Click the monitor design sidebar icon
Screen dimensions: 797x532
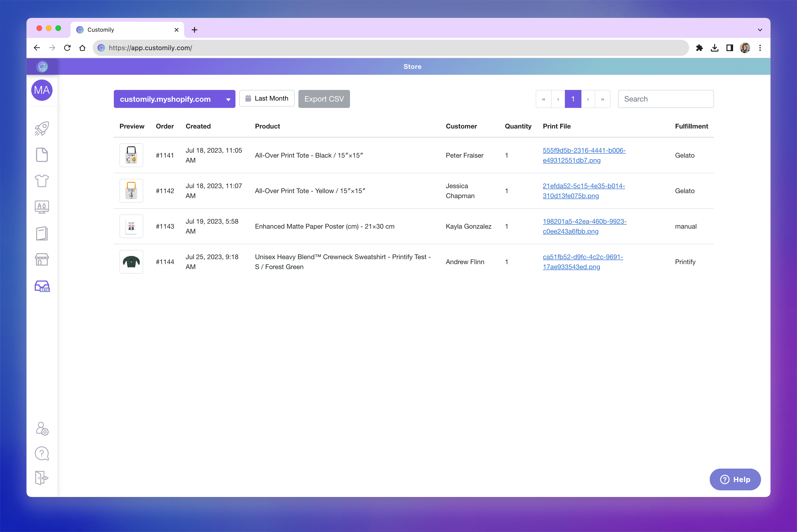[x=42, y=207]
